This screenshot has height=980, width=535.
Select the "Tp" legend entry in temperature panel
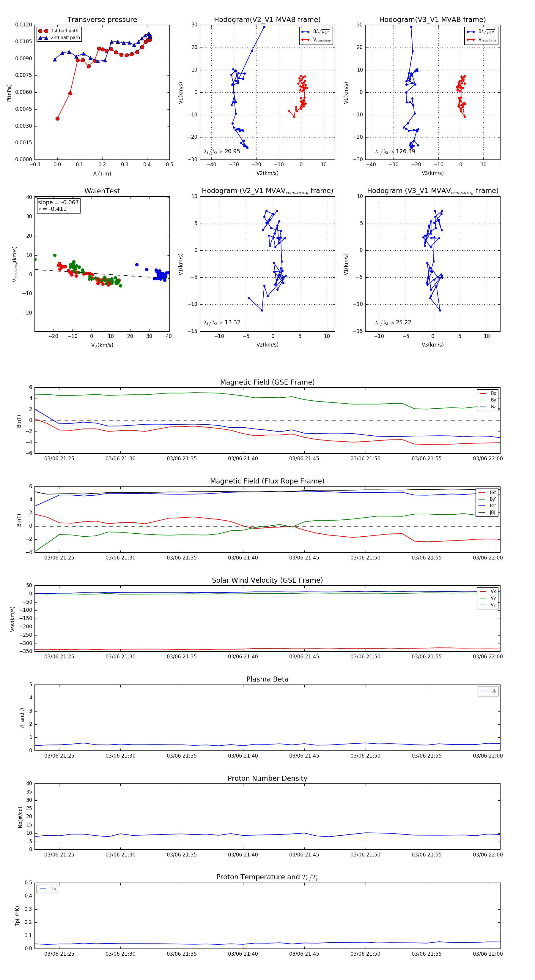48,889
